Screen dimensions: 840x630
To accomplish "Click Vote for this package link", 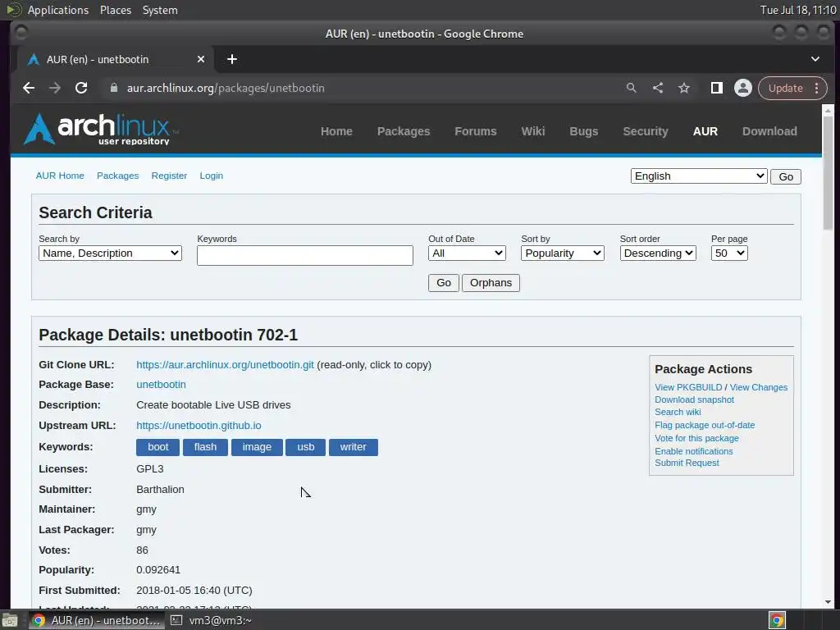I will (696, 438).
